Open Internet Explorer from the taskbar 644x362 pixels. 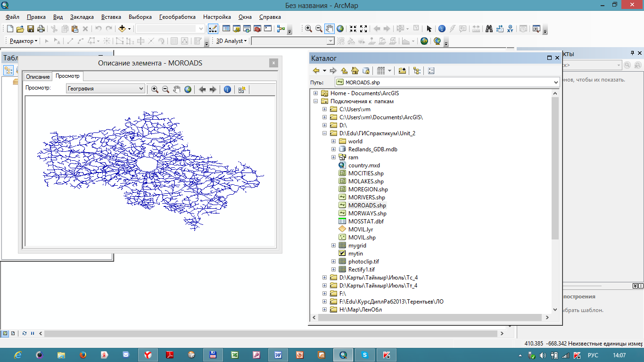(x=18, y=354)
